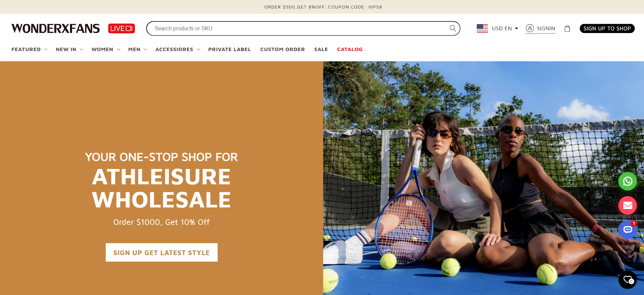Click the SIGN UP TO SHOP button
The width and height of the screenshot is (644, 295).
point(607,29)
